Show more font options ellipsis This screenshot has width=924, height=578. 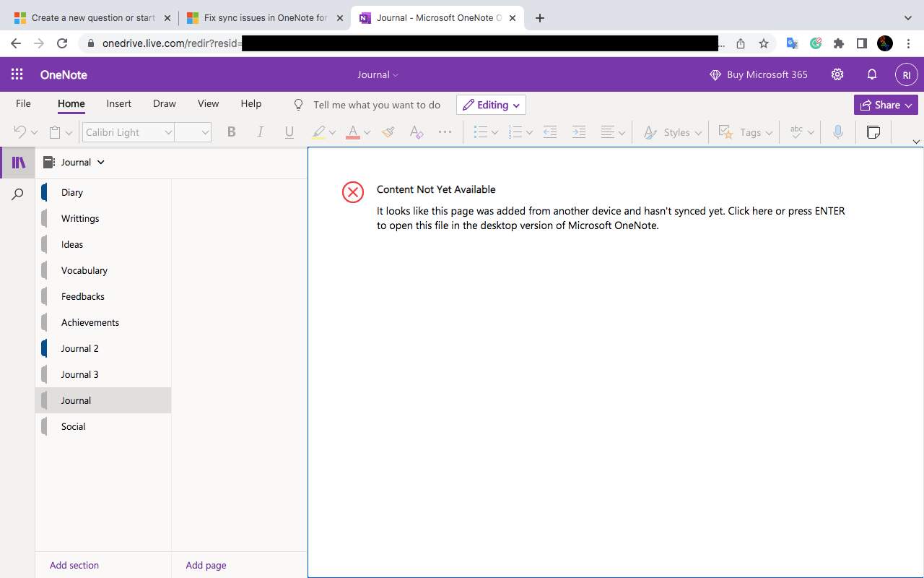click(445, 132)
